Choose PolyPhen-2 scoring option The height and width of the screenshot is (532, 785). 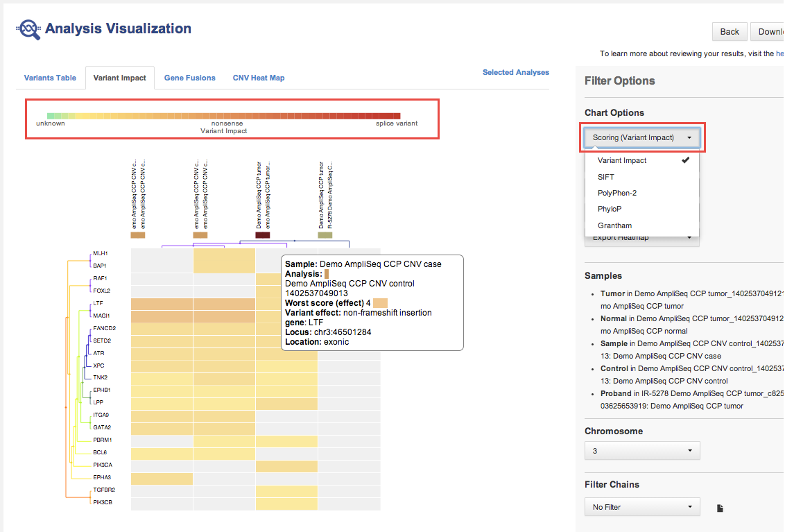[616, 193]
